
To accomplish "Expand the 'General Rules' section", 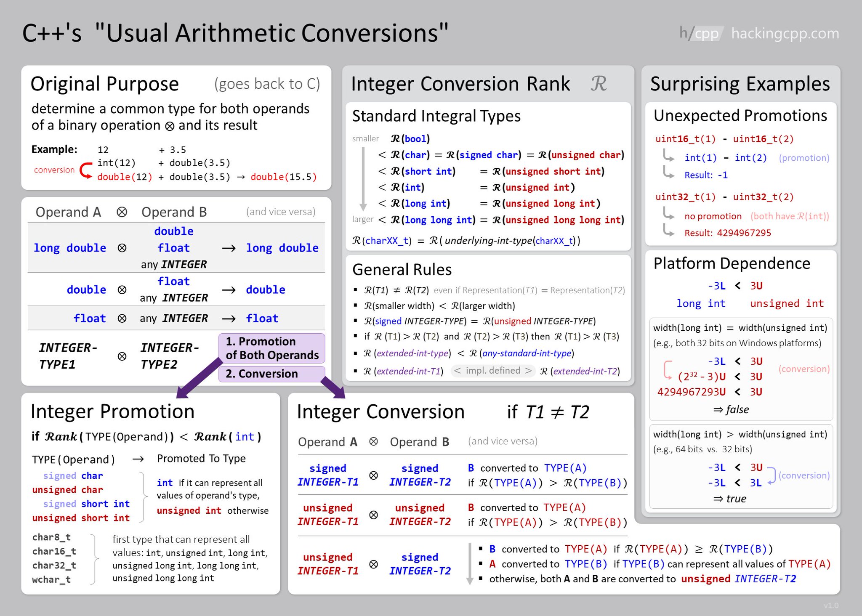I will point(402,269).
